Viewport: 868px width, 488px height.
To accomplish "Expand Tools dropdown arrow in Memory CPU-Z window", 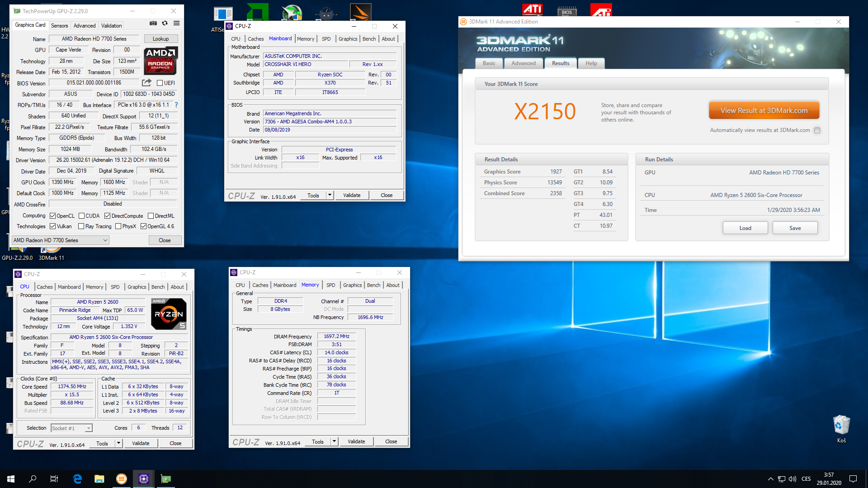I will [x=334, y=441].
